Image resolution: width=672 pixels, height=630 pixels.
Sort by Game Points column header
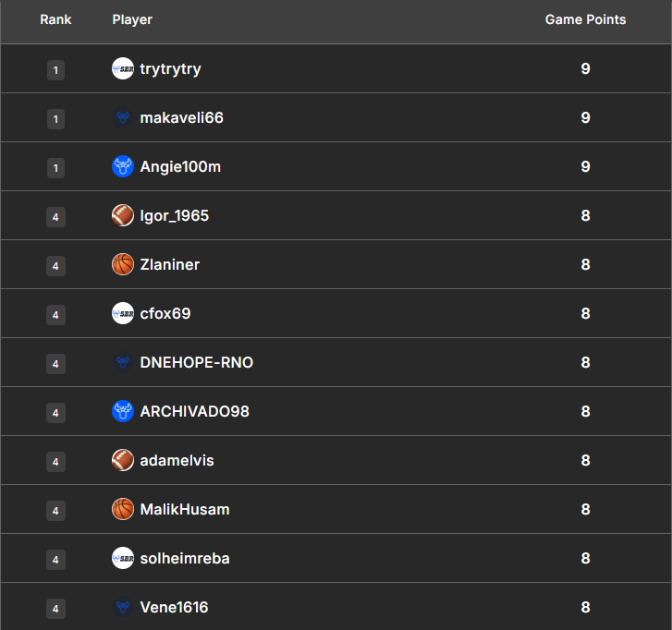click(x=585, y=19)
